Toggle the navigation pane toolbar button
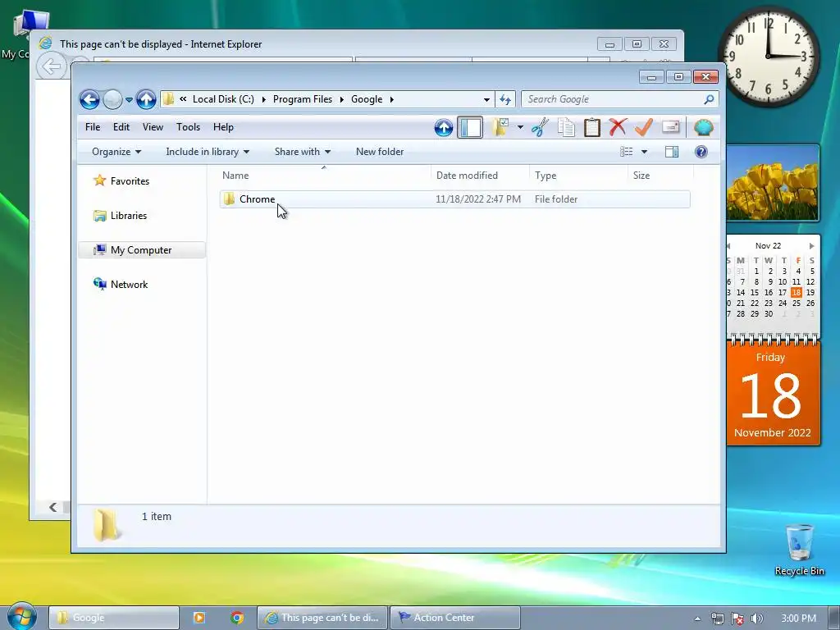The height and width of the screenshot is (630, 840). (470, 127)
